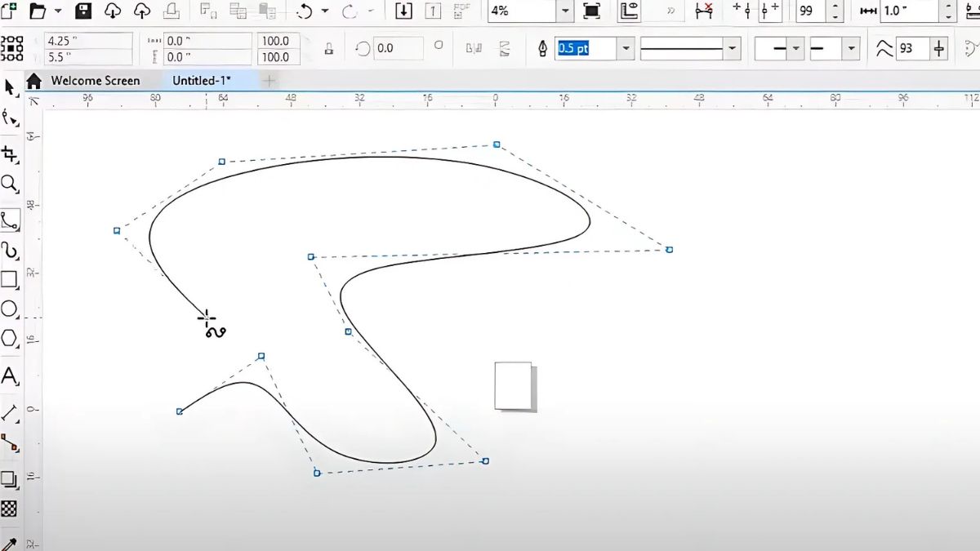Click the stepper beside value 99
This screenshot has width=980, height=551.
(x=834, y=11)
